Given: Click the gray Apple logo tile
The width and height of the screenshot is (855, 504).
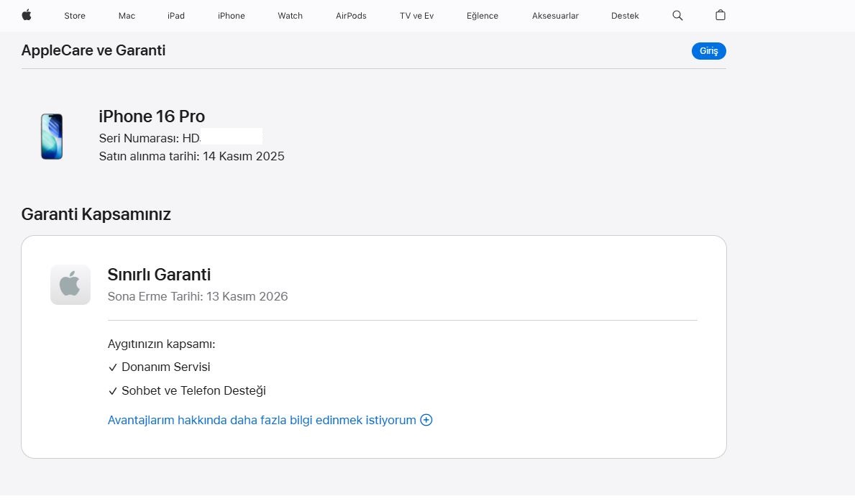Looking at the screenshot, I should (x=70, y=285).
